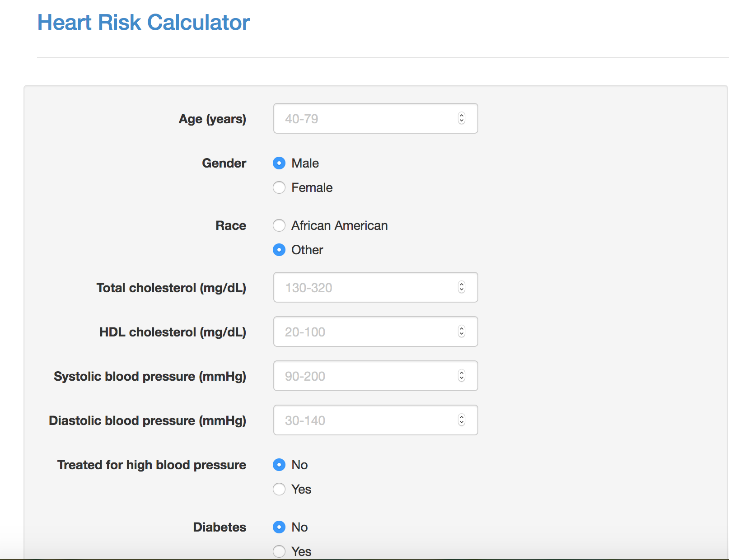The width and height of the screenshot is (729, 560).
Task: Click the Total cholesterol (mg/dL) label
Action: 172,288
